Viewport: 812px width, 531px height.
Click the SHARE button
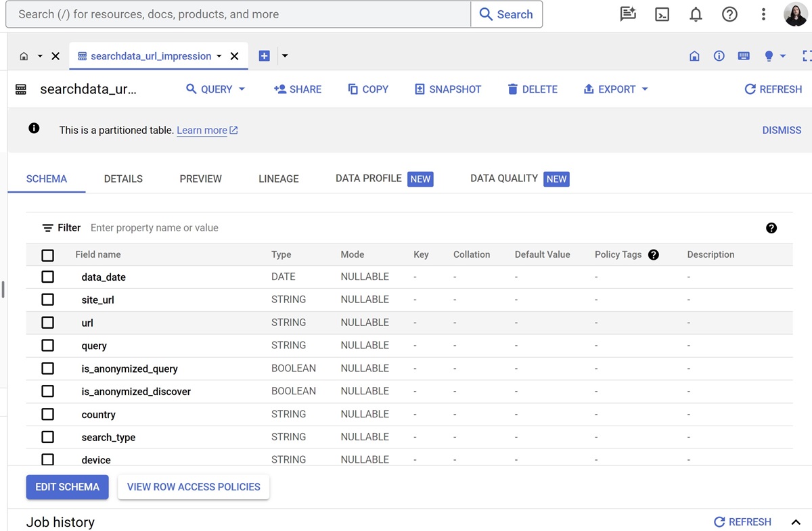[298, 89]
